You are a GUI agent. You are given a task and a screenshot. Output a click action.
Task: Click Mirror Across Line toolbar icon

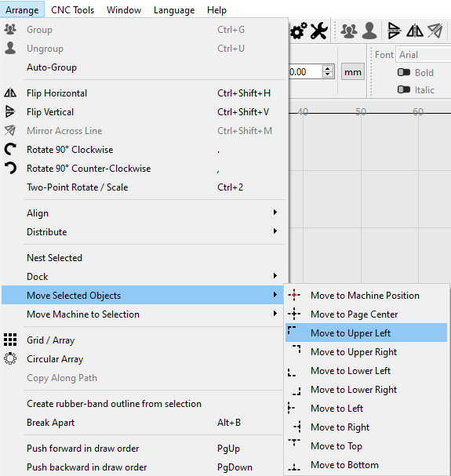[435, 31]
